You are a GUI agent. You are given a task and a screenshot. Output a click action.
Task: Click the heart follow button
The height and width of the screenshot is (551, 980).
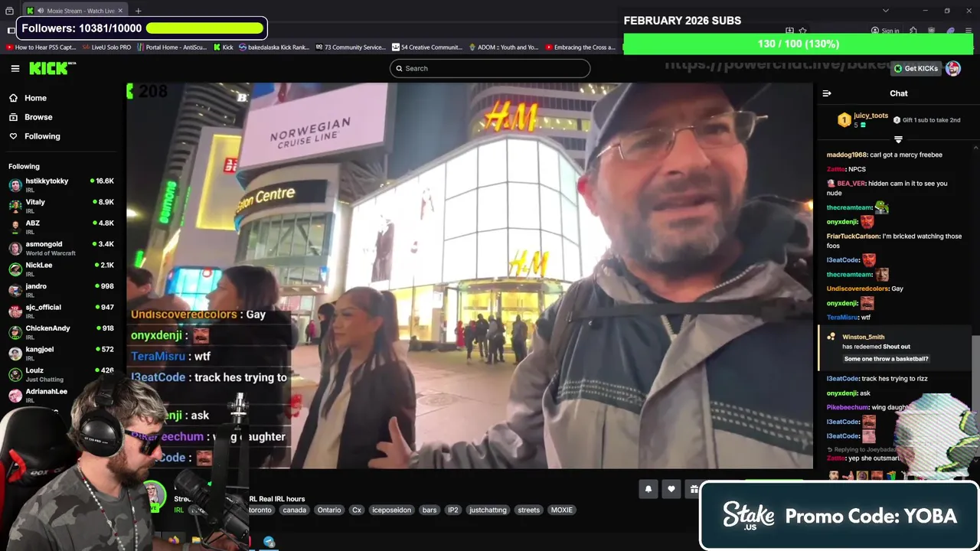pos(671,490)
